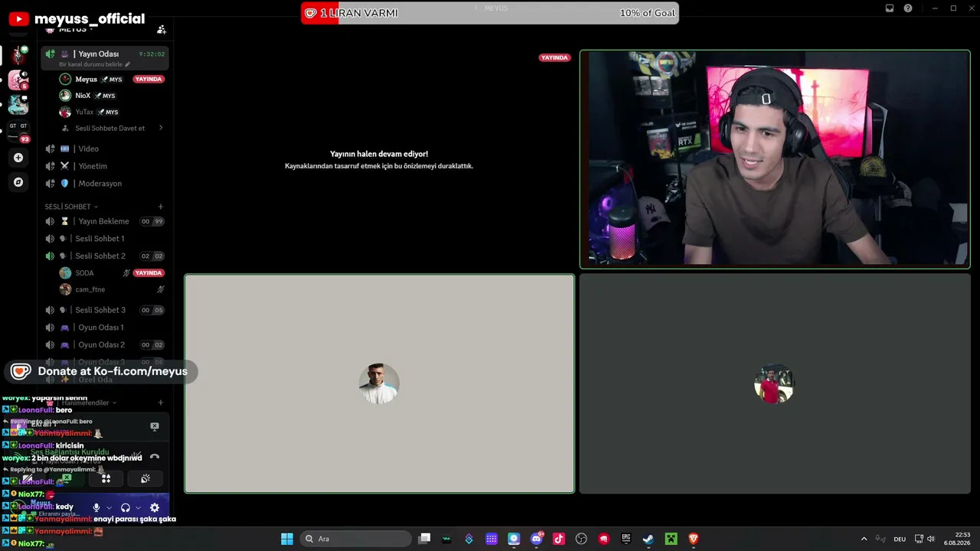Select the server icon with the 5 badge
Screen dimensions: 980x551
point(18,80)
